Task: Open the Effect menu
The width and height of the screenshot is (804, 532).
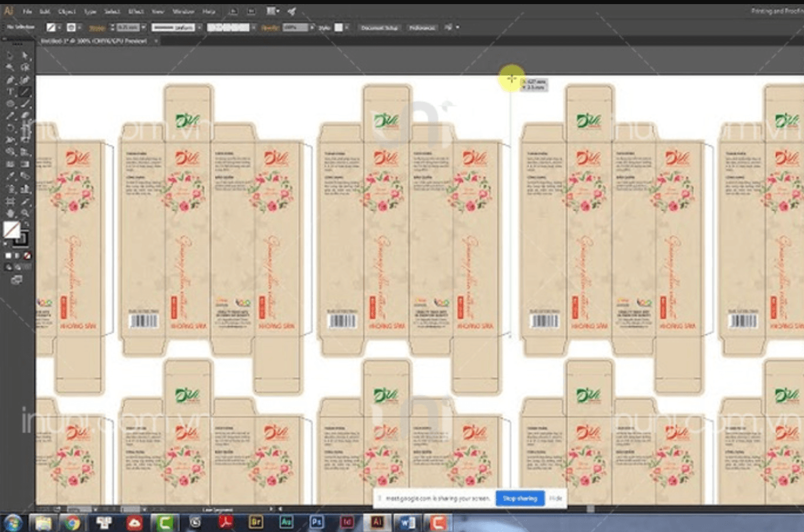Action: [136, 11]
